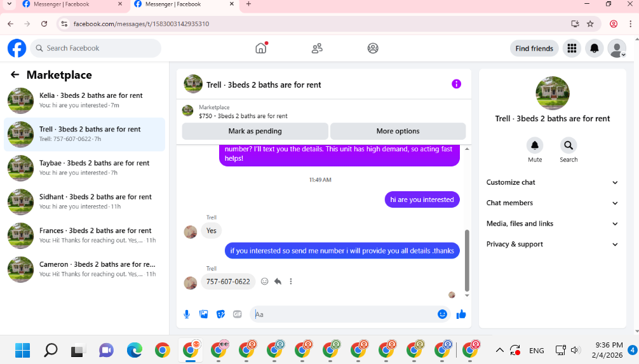Open Kelia's conversation
The image size is (639, 364).
pos(84,100)
